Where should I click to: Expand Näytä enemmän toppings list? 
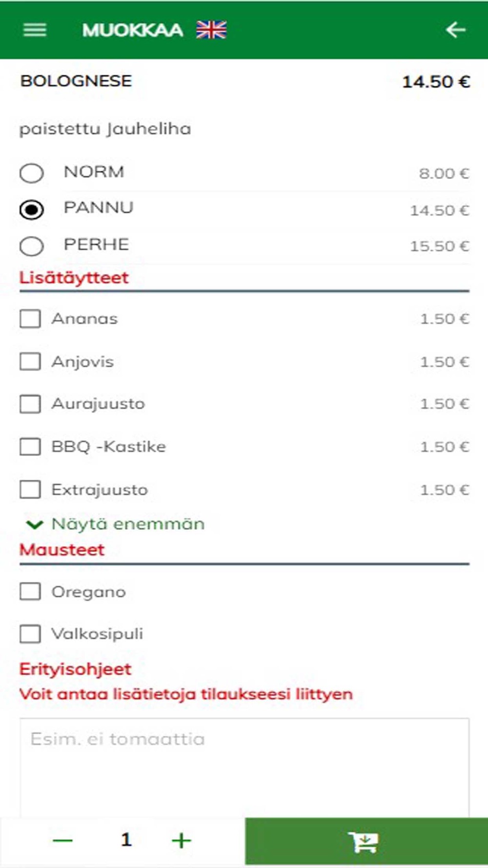(x=128, y=524)
